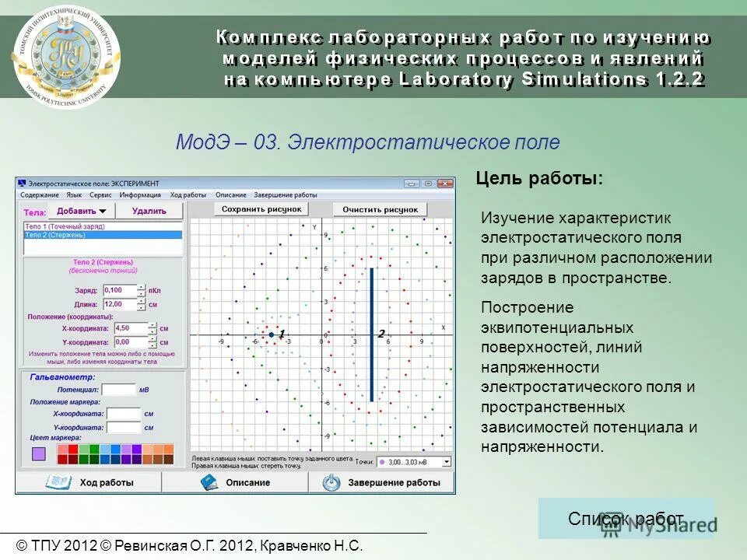This screenshot has width=747, height=560.
Task: Decrease Длина with the down arrow
Action: click(x=141, y=307)
